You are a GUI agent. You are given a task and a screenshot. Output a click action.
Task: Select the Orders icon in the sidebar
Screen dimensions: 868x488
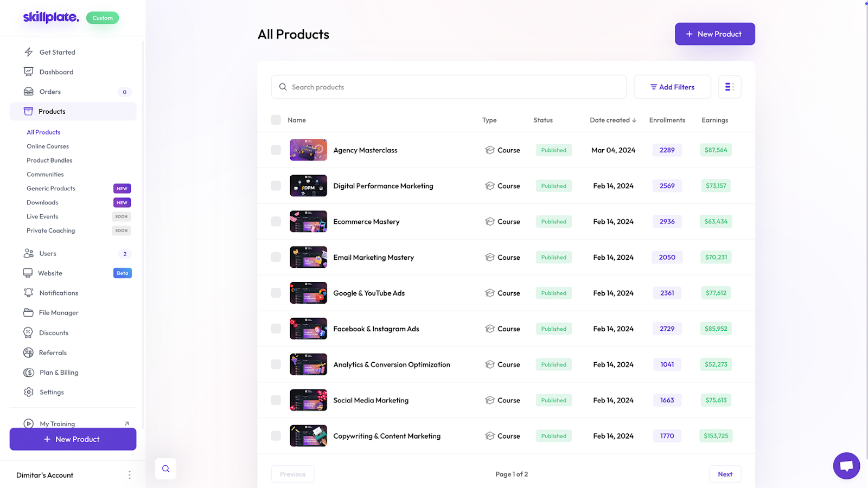(28, 91)
